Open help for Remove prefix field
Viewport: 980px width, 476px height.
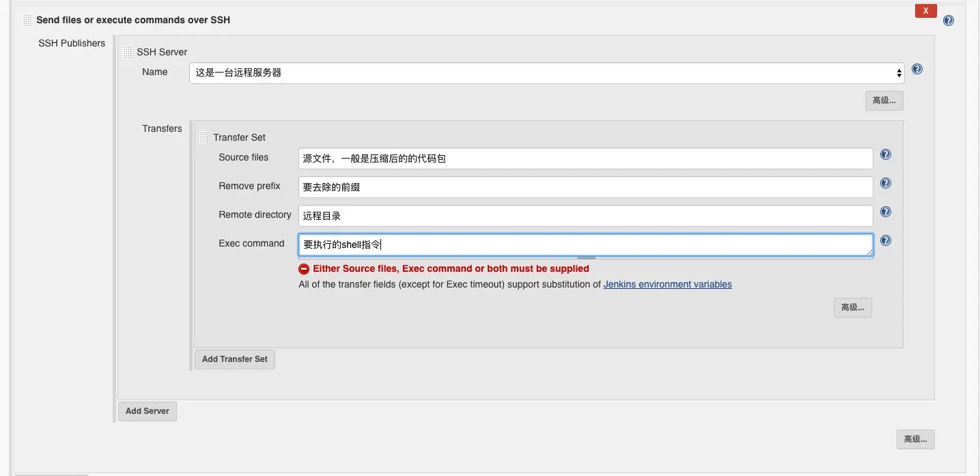point(886,183)
